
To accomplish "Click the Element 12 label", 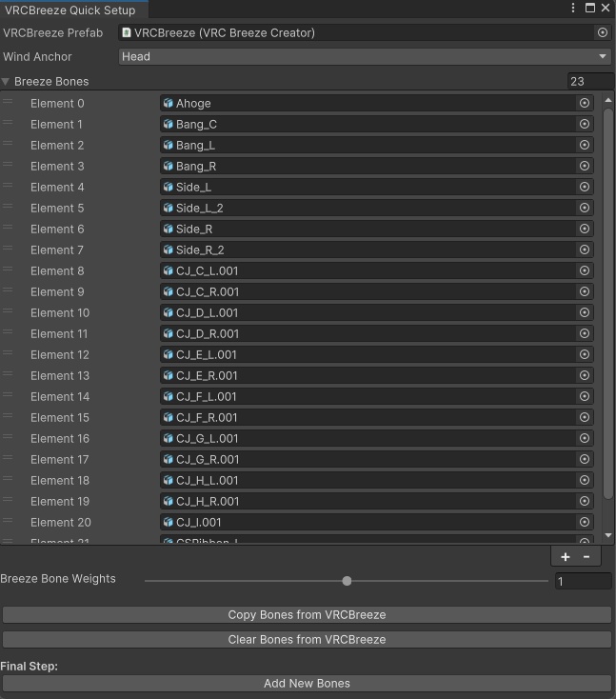I will [x=60, y=354].
